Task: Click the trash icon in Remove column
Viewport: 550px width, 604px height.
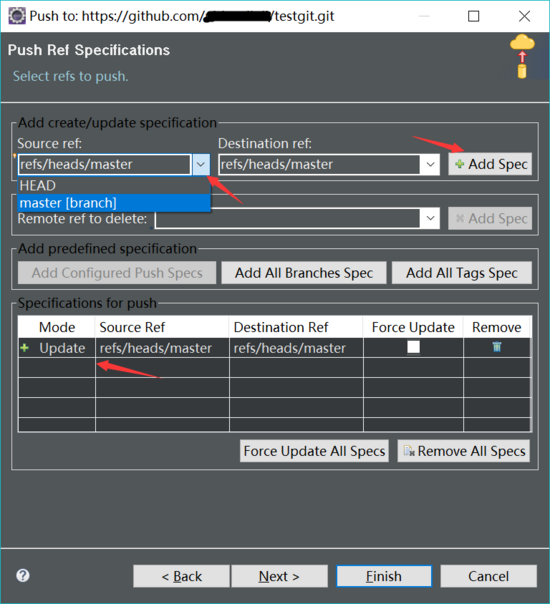Action: [497, 347]
